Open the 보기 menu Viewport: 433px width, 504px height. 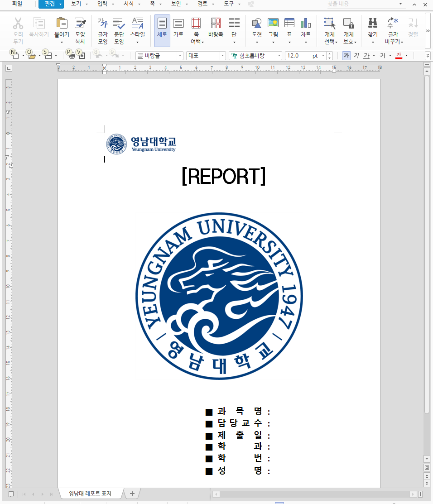point(76,4)
